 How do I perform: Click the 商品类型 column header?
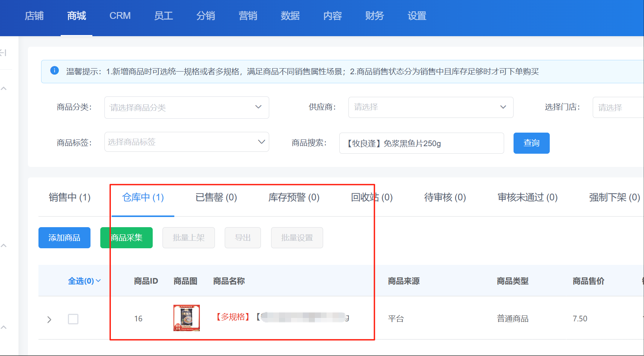tap(513, 281)
